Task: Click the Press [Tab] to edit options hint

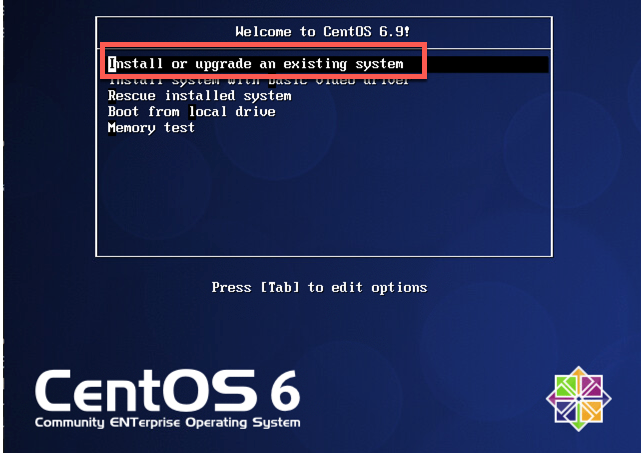Action: coord(319,288)
